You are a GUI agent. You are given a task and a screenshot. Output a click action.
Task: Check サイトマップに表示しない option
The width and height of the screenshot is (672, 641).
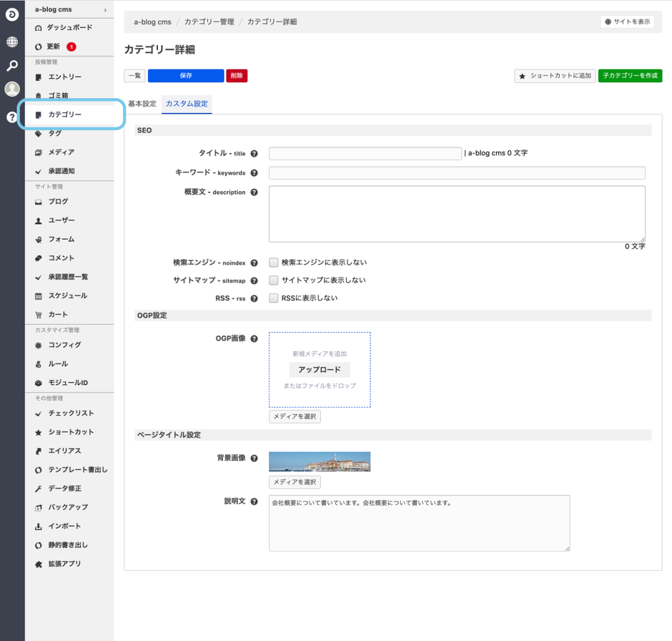point(274,280)
